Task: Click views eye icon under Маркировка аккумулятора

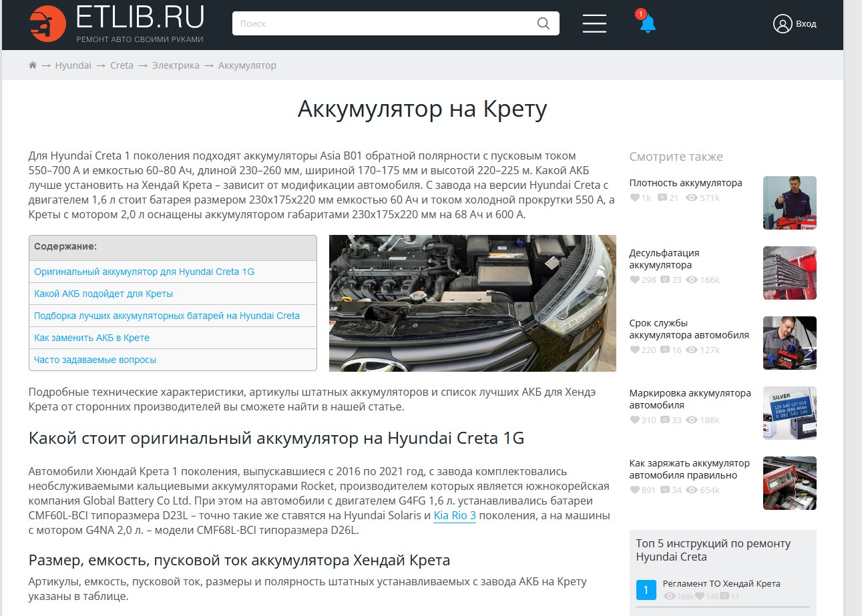Action: [x=692, y=420]
